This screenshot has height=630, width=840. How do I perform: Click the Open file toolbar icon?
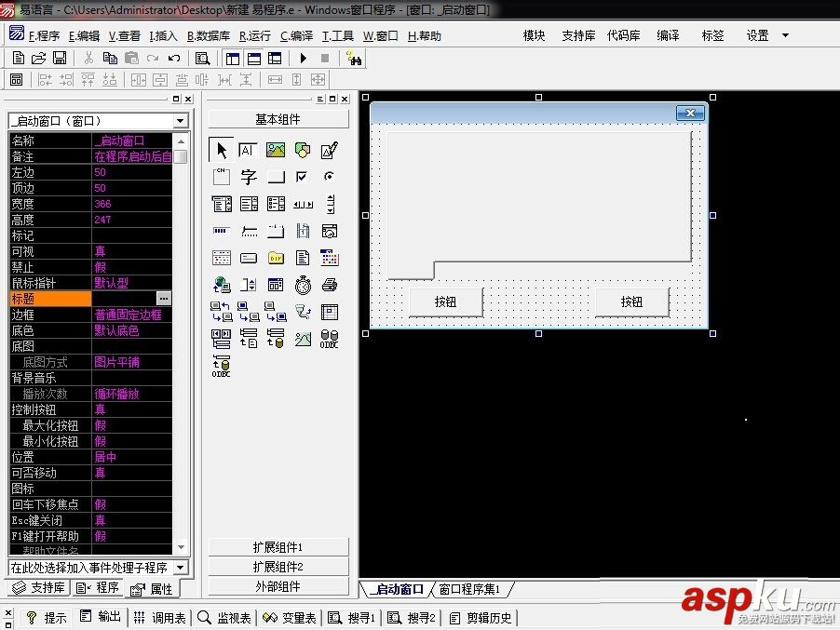(x=38, y=58)
